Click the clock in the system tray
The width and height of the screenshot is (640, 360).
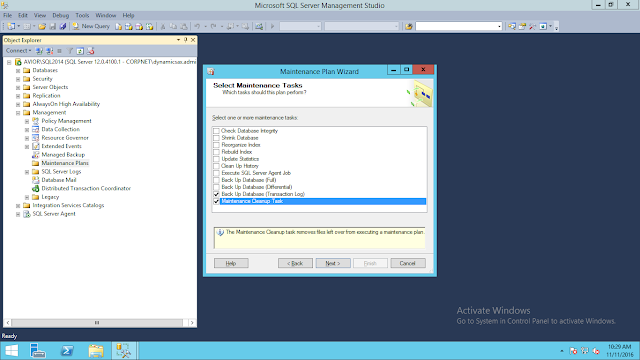[x=619, y=351]
